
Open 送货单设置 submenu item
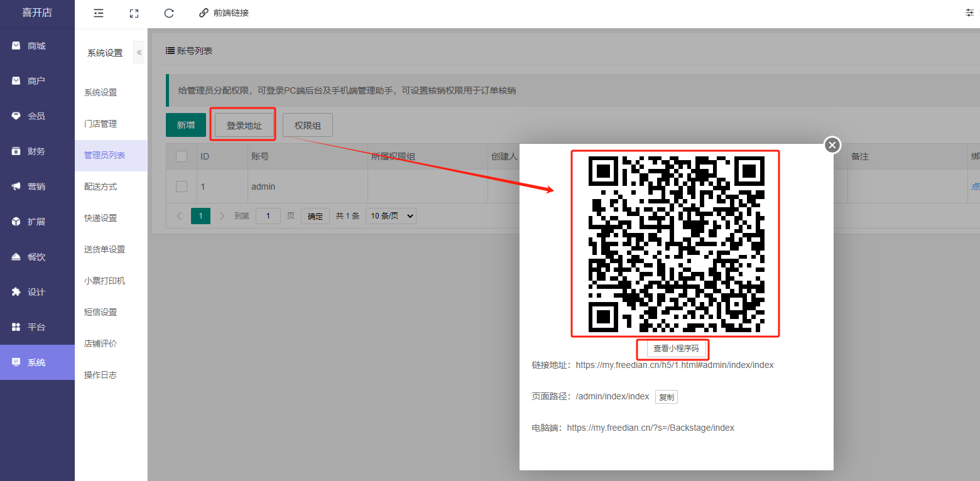coord(111,249)
